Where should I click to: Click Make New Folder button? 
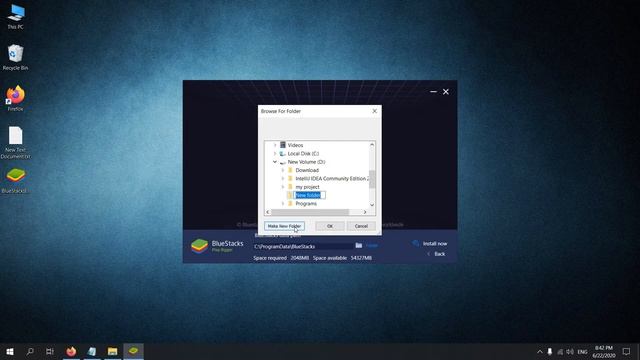click(x=284, y=226)
